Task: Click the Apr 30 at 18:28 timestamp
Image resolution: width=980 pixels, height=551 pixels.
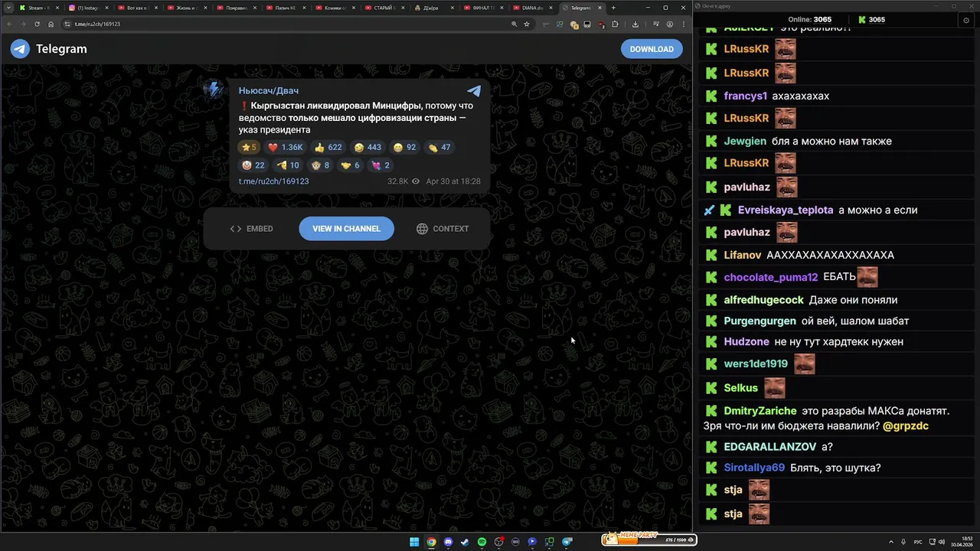Action: point(453,181)
